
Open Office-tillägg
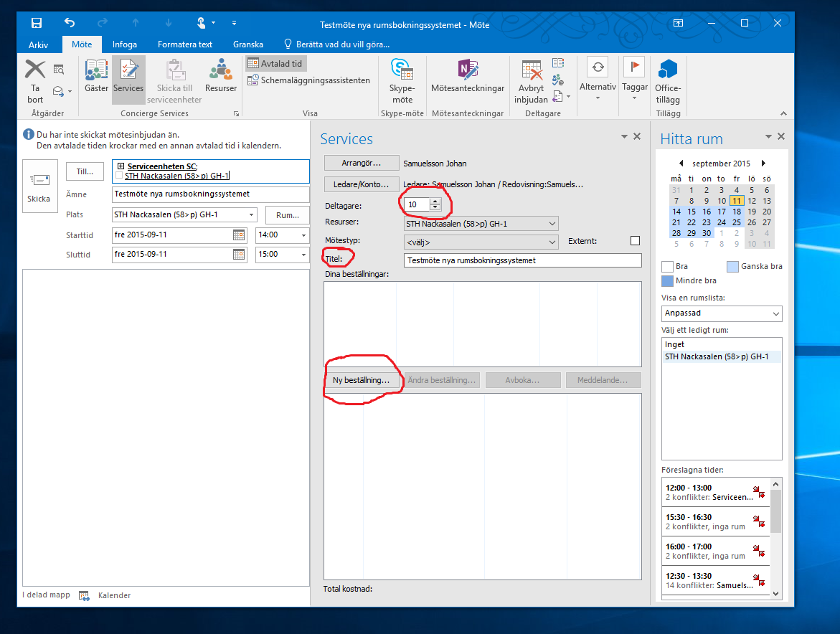pyautogui.click(x=668, y=81)
